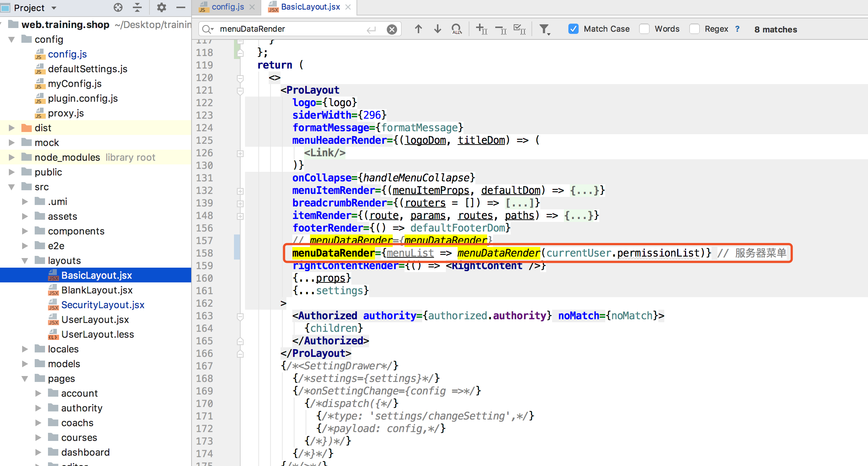Image resolution: width=868 pixels, height=466 pixels.
Task: Expand folded code at line 132
Action: [240, 191]
